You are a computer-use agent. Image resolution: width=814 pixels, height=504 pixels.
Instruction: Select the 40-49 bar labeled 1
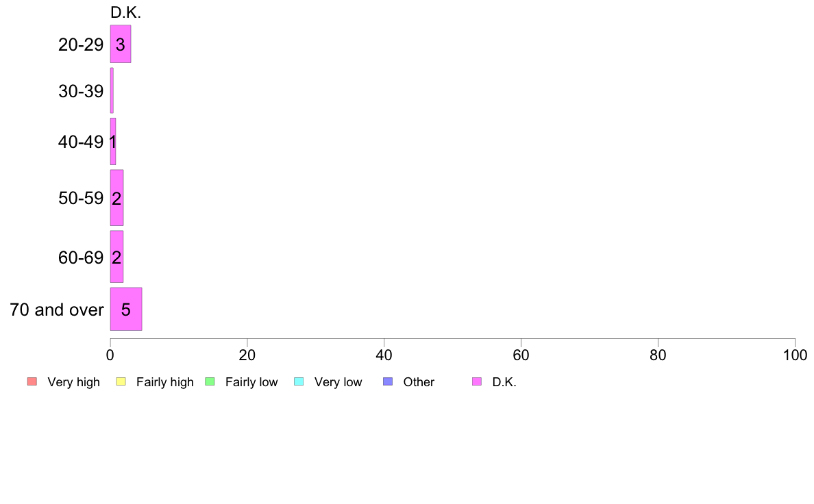pos(113,142)
